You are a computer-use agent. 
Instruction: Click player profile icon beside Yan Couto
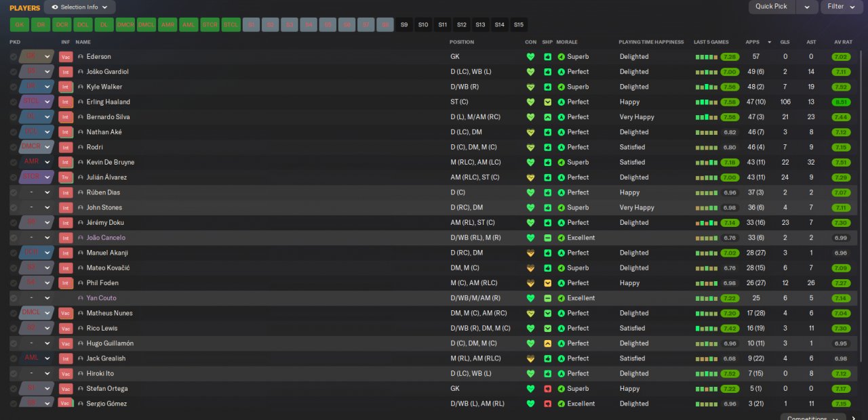click(x=81, y=299)
